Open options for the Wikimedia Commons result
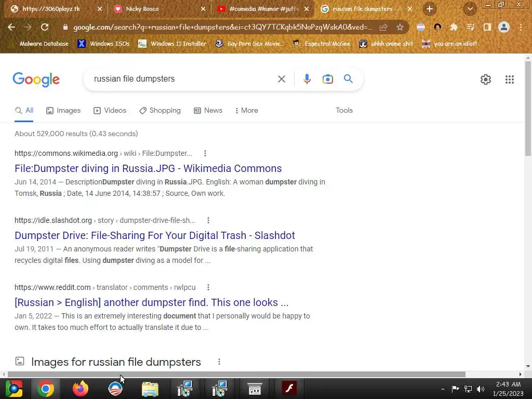This screenshot has height=399, width=532. tap(205, 153)
